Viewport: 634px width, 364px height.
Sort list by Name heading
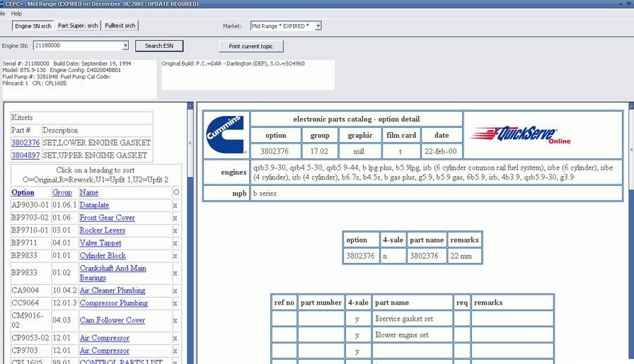coord(88,192)
